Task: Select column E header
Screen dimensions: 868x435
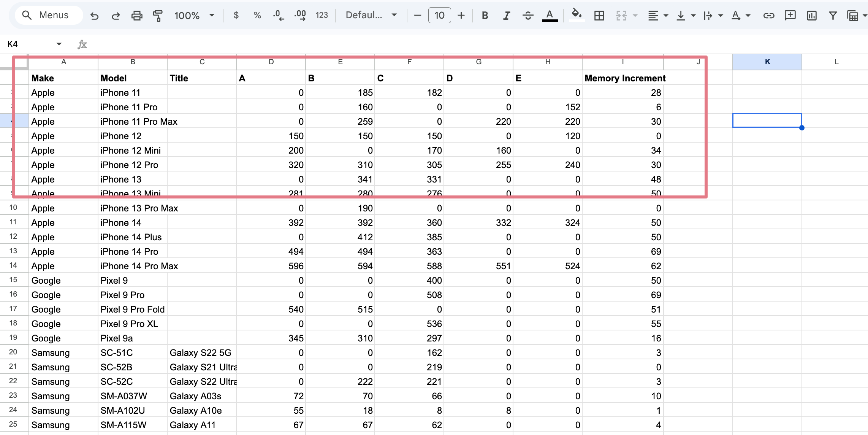Action: [341, 62]
